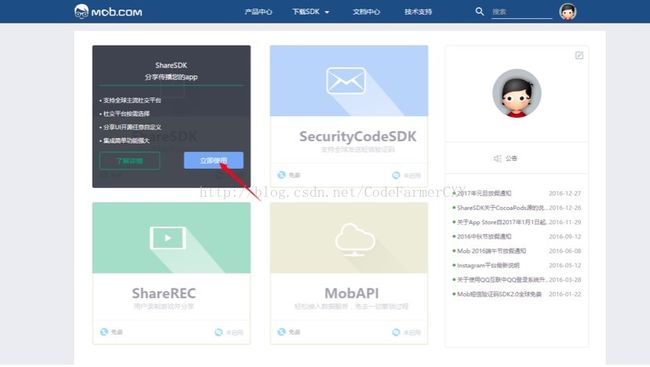Open the MobAPI cloud banner
This screenshot has height=367, width=650.
[349, 238]
